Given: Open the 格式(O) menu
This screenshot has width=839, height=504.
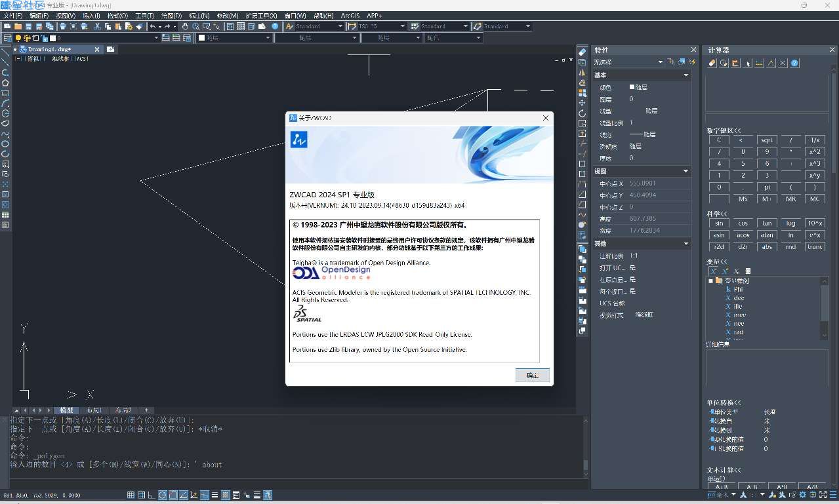Looking at the screenshot, I should (x=117, y=16).
